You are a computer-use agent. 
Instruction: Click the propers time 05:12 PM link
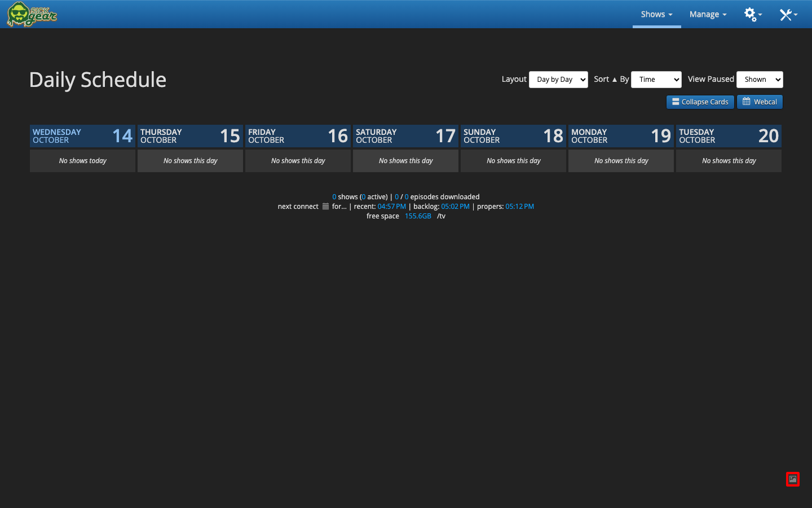(x=520, y=207)
